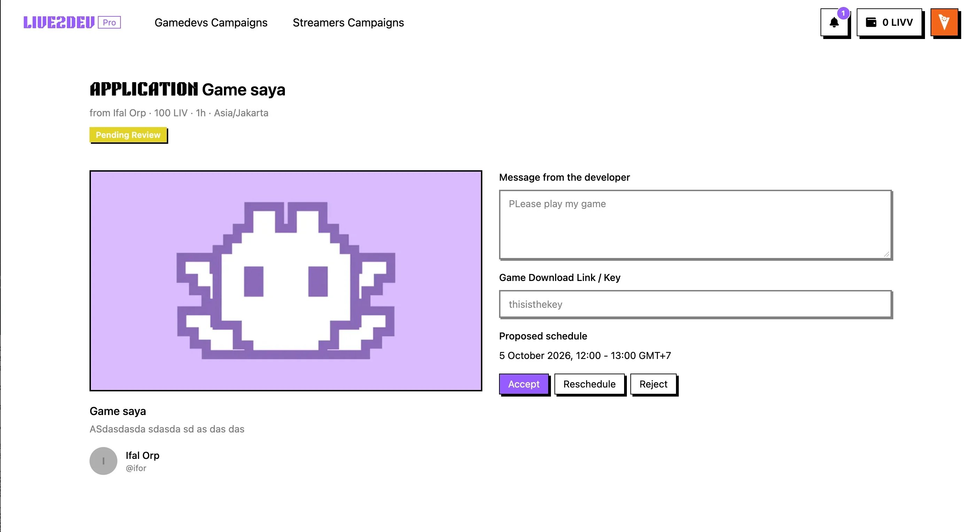Click the 'Proposed schedule' label

click(x=543, y=336)
